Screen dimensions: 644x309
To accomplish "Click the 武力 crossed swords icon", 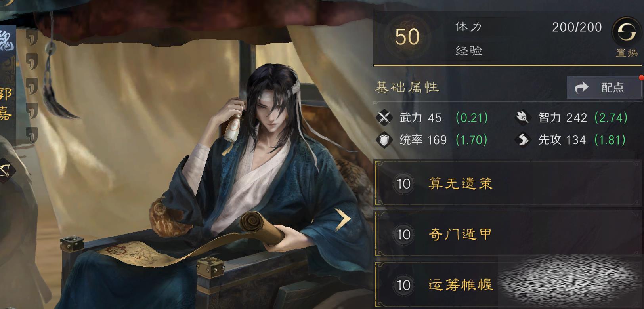I will tap(384, 118).
